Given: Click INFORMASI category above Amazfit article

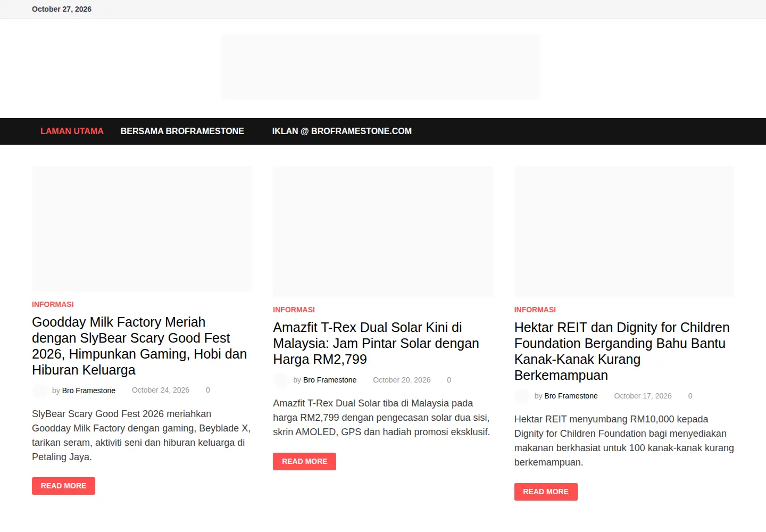Looking at the screenshot, I should coord(294,310).
